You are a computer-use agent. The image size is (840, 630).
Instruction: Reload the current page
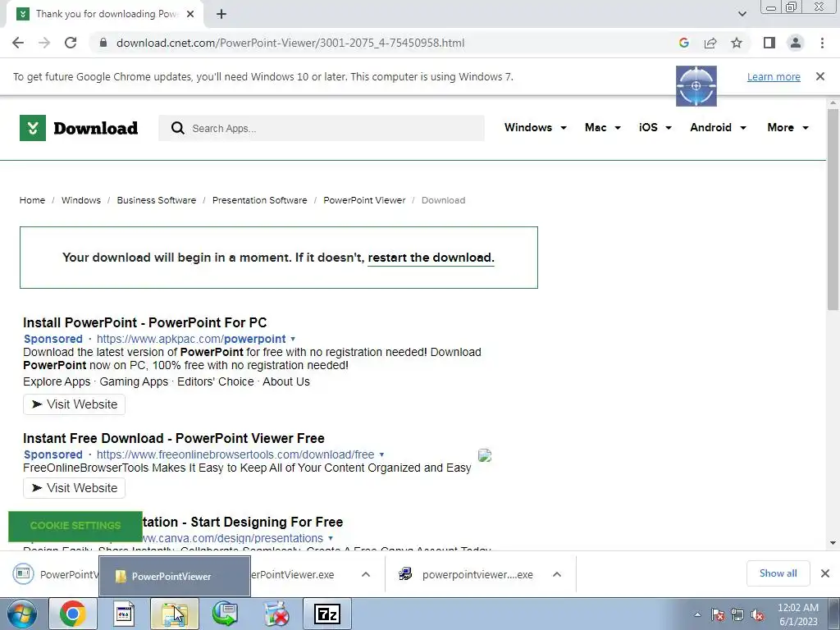click(x=71, y=43)
